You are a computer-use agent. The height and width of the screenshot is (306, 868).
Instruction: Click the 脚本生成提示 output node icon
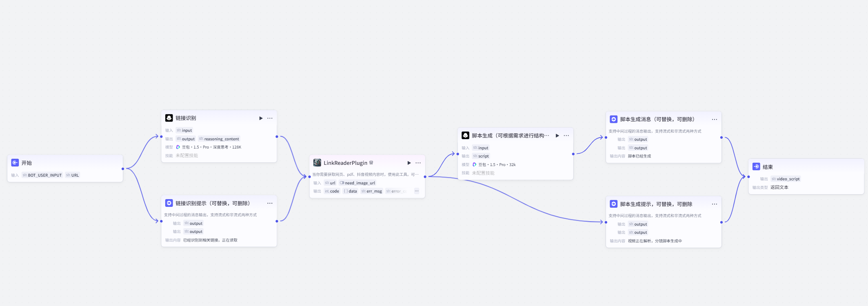[x=613, y=204]
